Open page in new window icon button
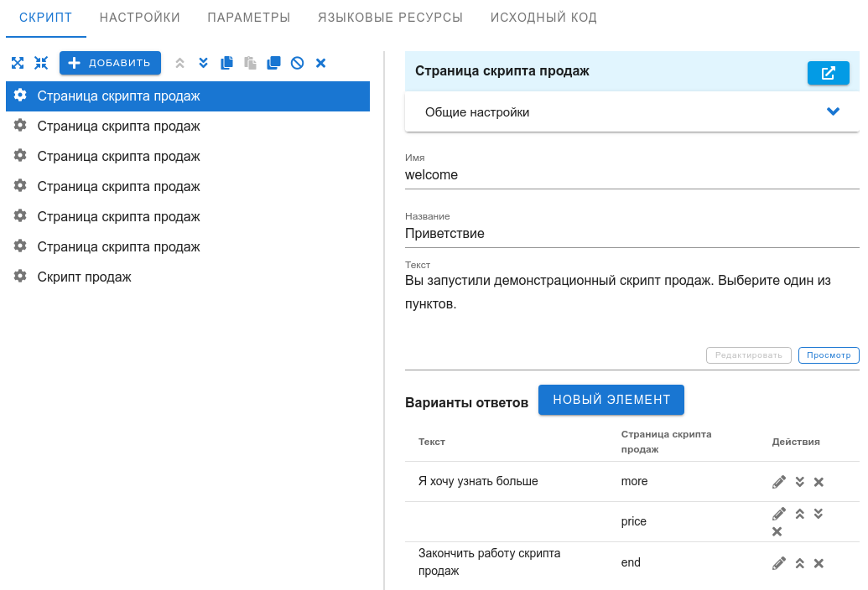This screenshot has width=868, height=590. [828, 73]
